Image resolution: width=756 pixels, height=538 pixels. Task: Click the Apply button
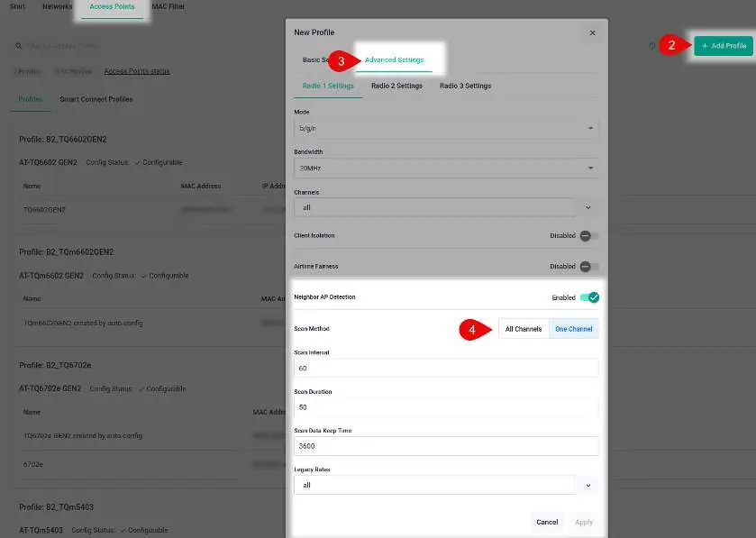pos(583,522)
